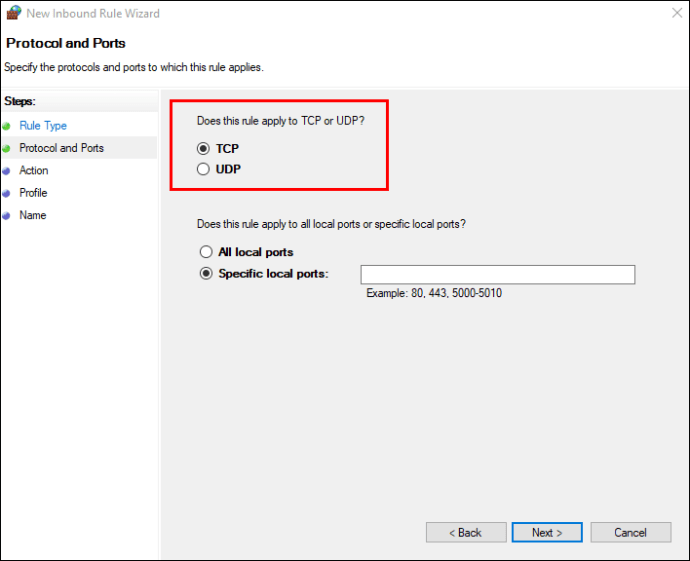Click the green bullet beside Rule Type
690x561 pixels.
7,126
